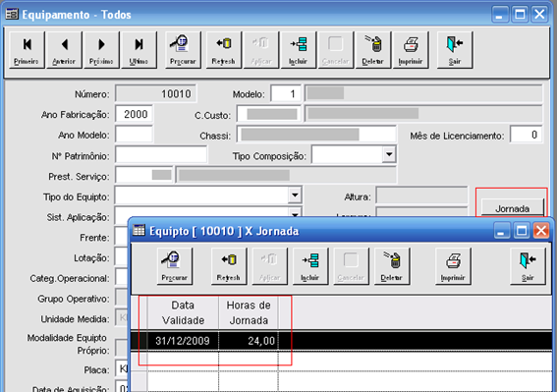Click Refresh in Equipamento toolbar
This screenshot has width=557, height=392.
click(224, 50)
